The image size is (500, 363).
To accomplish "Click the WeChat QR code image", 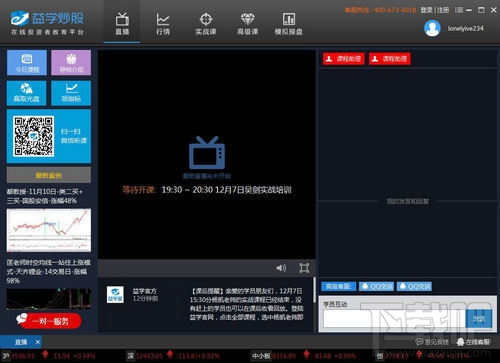I will (33, 136).
